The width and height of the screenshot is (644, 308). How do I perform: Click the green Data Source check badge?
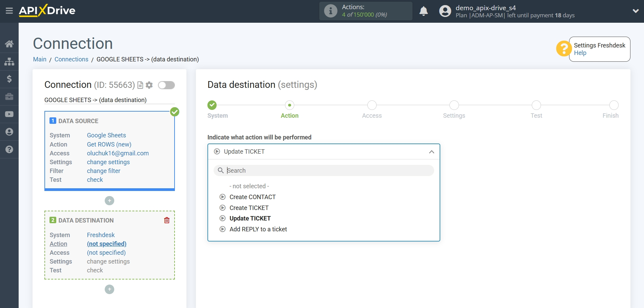(x=175, y=112)
